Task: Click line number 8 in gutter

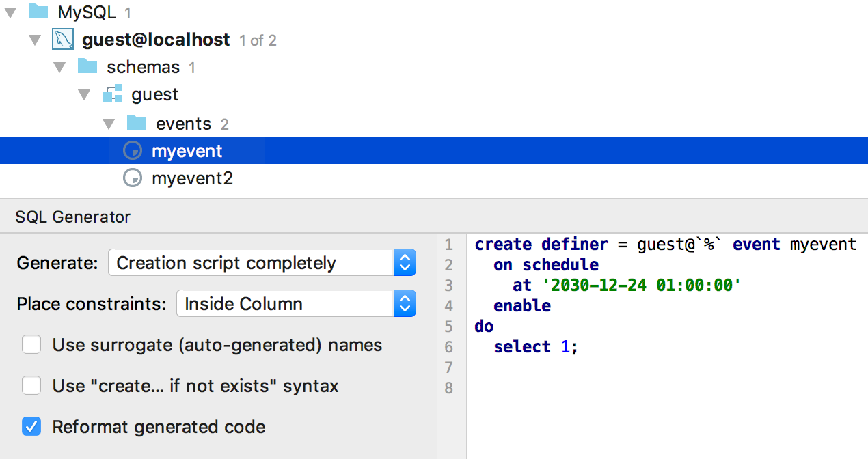Action: pyautogui.click(x=448, y=388)
